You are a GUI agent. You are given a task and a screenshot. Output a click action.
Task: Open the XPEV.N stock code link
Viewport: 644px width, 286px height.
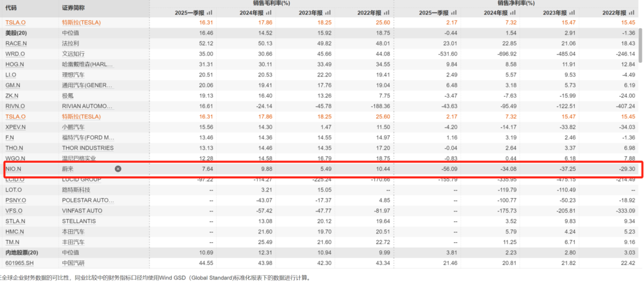point(16,127)
